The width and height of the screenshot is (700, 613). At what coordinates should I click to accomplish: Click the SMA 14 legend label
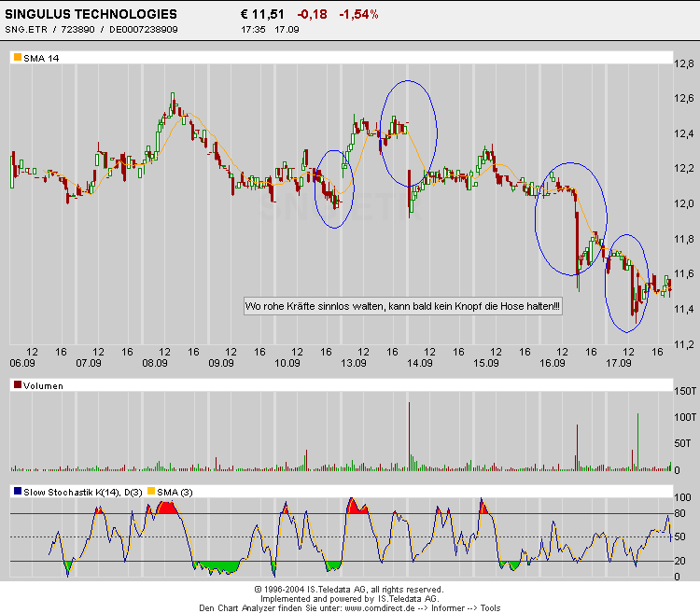pos(41,59)
